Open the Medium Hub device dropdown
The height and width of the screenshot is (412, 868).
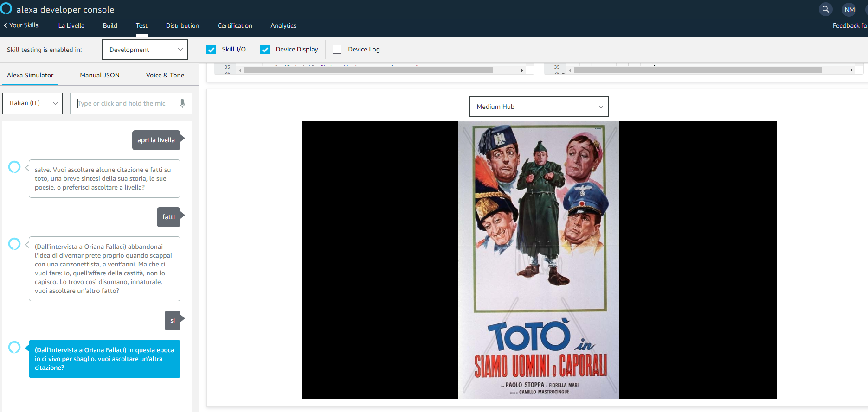[x=539, y=107]
